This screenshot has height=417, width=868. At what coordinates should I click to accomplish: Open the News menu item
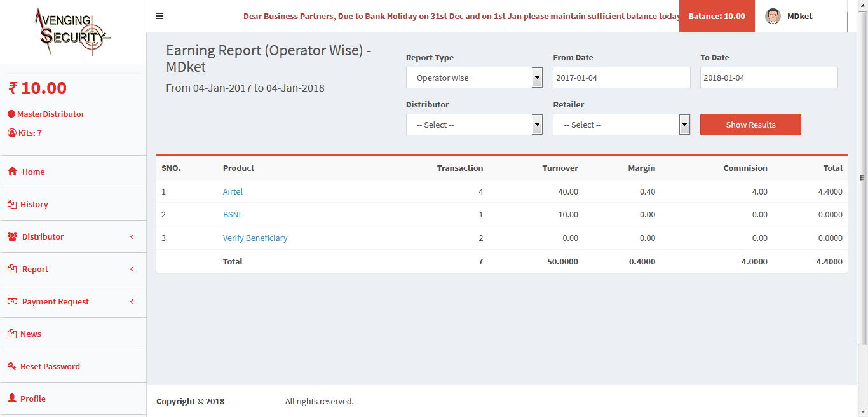click(73, 334)
